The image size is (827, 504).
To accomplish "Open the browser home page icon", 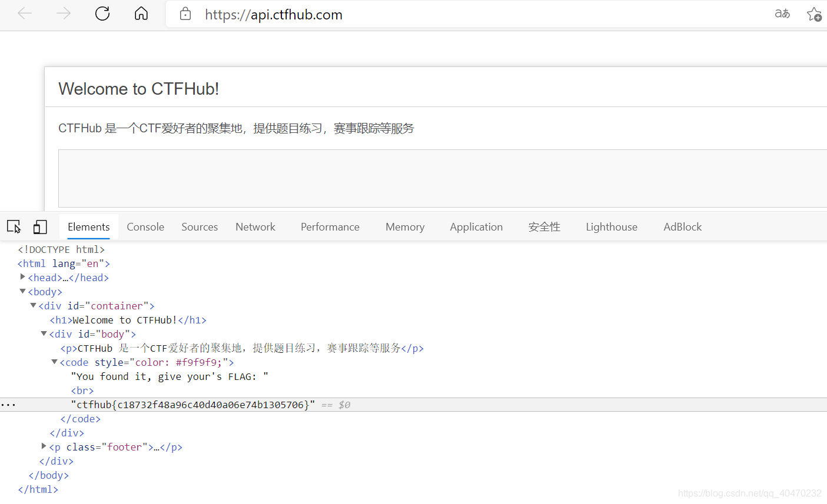I will coord(141,14).
